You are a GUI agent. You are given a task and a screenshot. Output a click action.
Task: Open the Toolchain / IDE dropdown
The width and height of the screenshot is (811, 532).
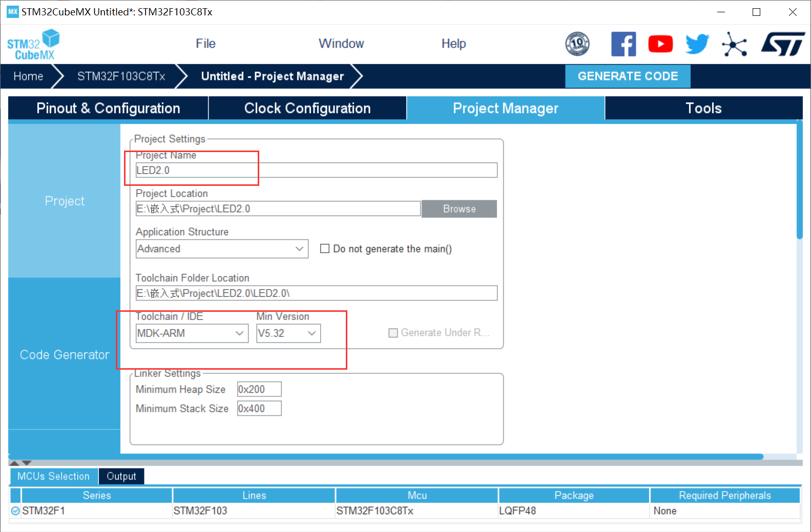tap(192, 333)
